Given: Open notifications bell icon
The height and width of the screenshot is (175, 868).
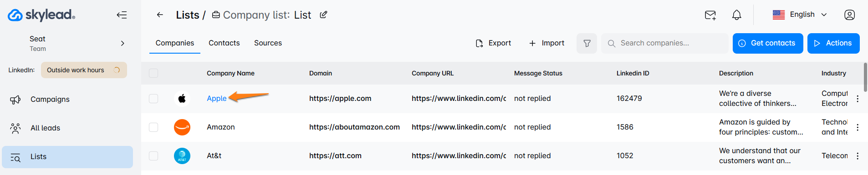Looking at the screenshot, I should point(737,15).
